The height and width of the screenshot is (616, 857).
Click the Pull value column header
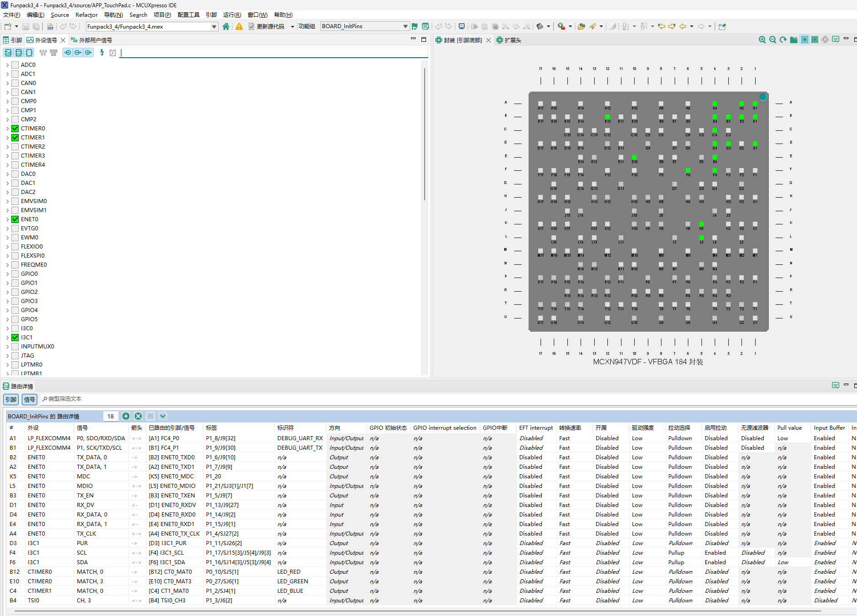point(792,428)
